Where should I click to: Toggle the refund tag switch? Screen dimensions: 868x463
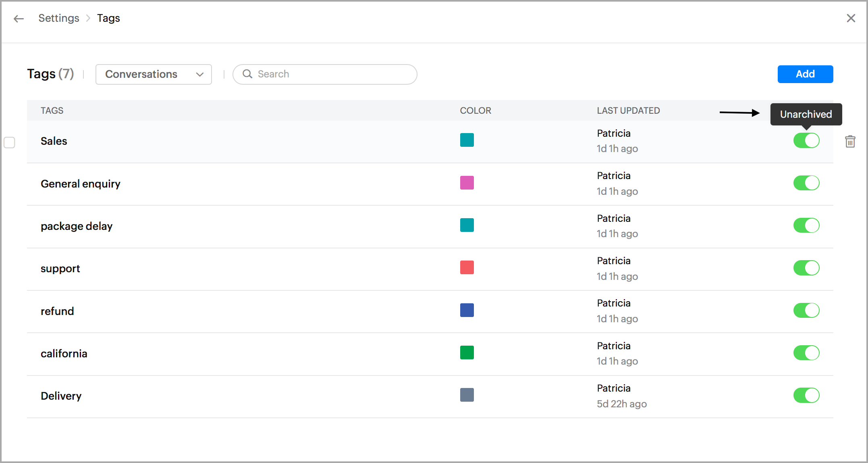pos(806,311)
